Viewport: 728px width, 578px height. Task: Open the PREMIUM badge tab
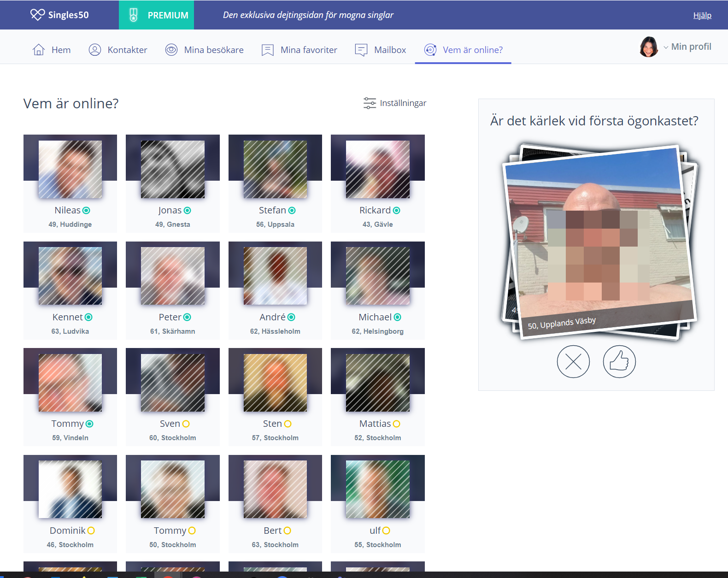157,15
